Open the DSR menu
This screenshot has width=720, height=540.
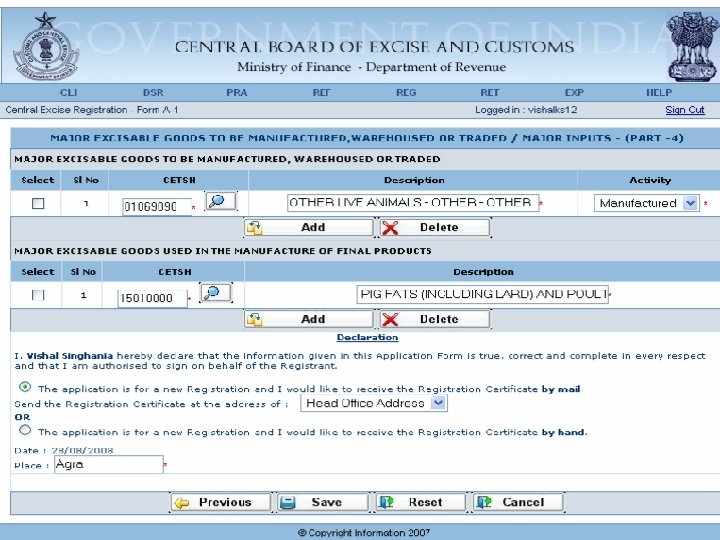[153, 92]
